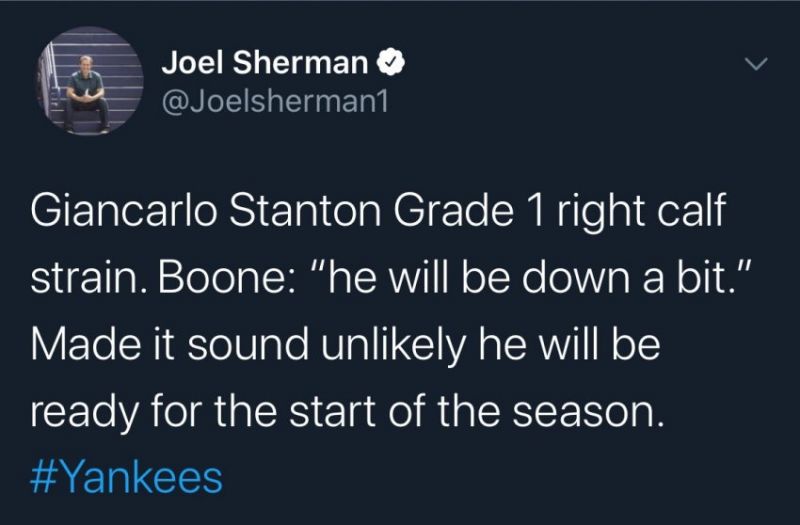Open Joel Sherman's profile avatar photo
The height and width of the screenshot is (525, 800).
pyautogui.click(x=88, y=82)
